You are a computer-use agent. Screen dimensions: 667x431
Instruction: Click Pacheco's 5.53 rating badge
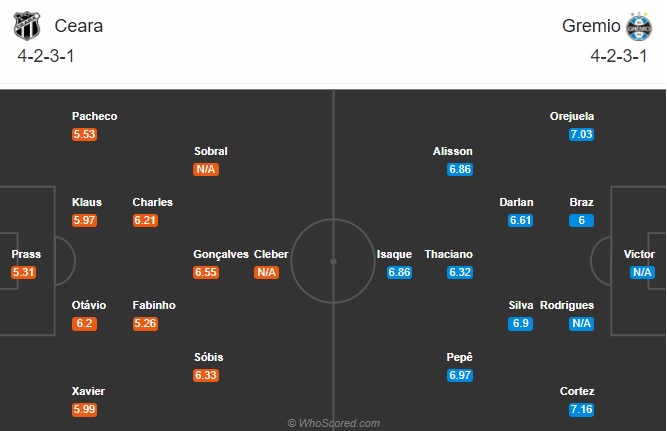(x=84, y=134)
